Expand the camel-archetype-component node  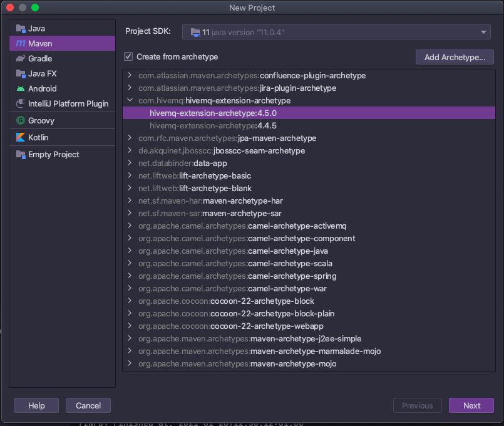[130, 238]
